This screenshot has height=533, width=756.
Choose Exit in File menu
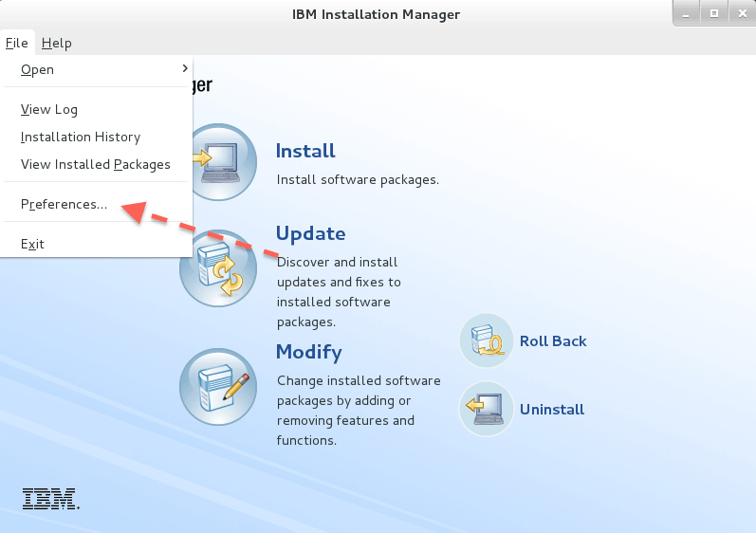click(x=97, y=244)
